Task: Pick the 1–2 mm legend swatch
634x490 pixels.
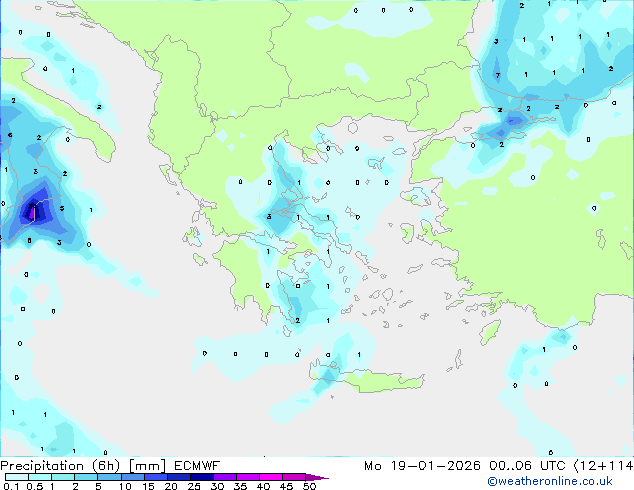Action: [x=63, y=477]
